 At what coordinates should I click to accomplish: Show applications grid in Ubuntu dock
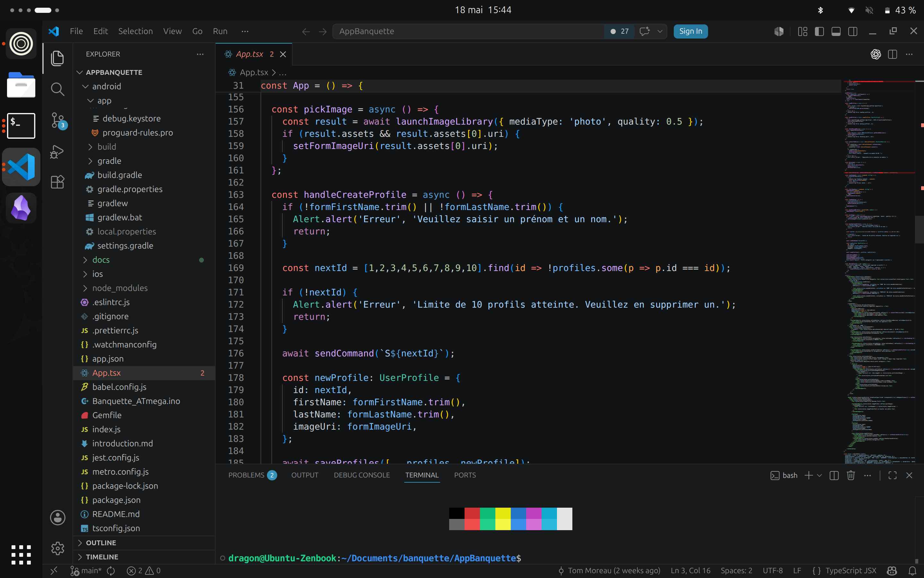[x=21, y=555]
